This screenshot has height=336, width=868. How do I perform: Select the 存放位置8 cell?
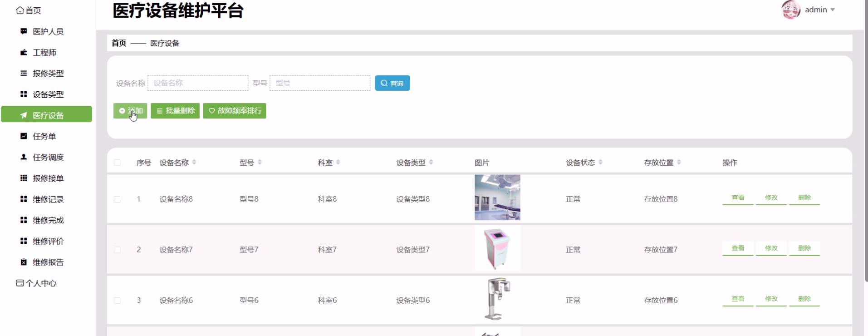pyautogui.click(x=661, y=199)
